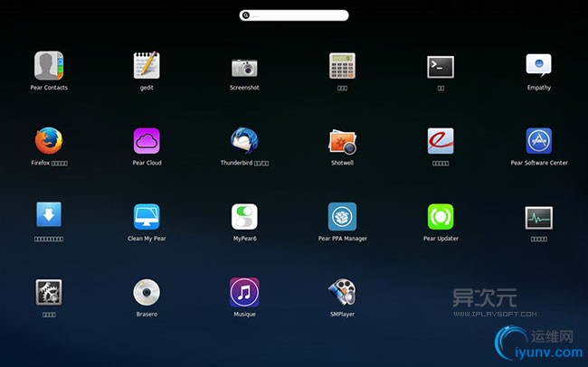Open the green Pear Updater app
This screenshot has width=588, height=367.
click(441, 217)
